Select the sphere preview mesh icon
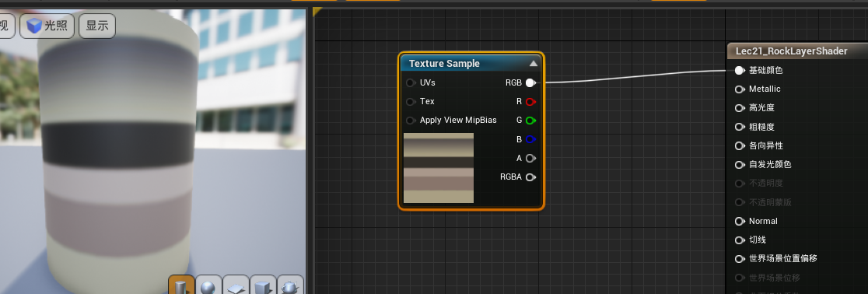Image resolution: width=868 pixels, height=294 pixels. 208,285
